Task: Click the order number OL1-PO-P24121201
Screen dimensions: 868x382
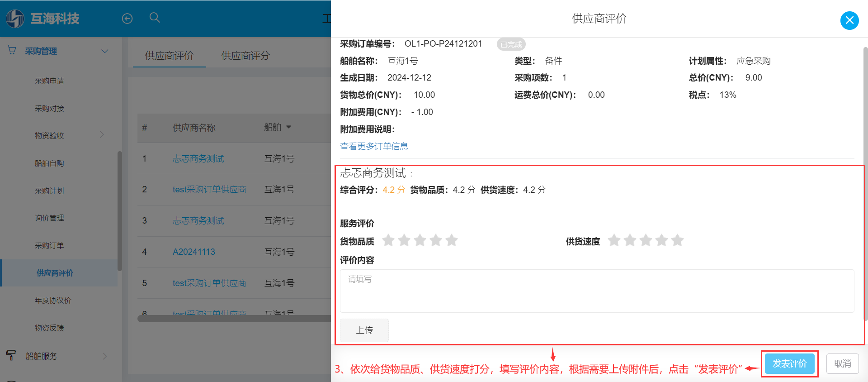Action: pos(443,44)
